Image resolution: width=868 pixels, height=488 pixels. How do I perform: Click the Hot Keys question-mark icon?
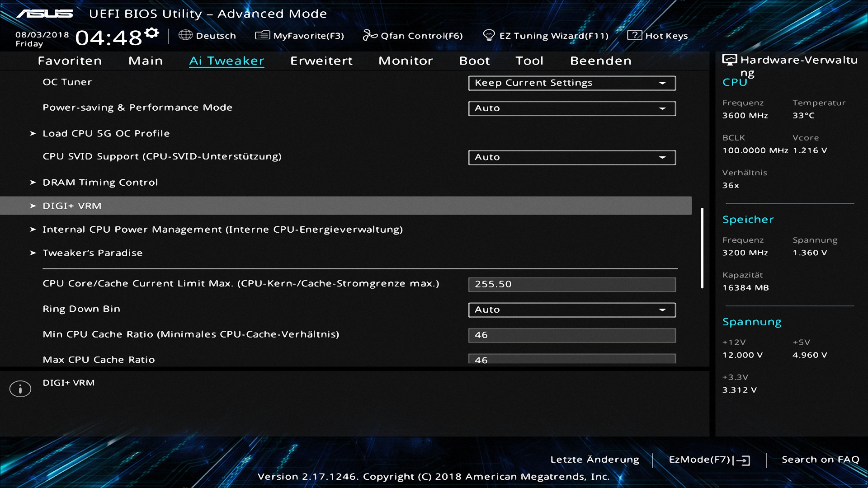tap(634, 35)
